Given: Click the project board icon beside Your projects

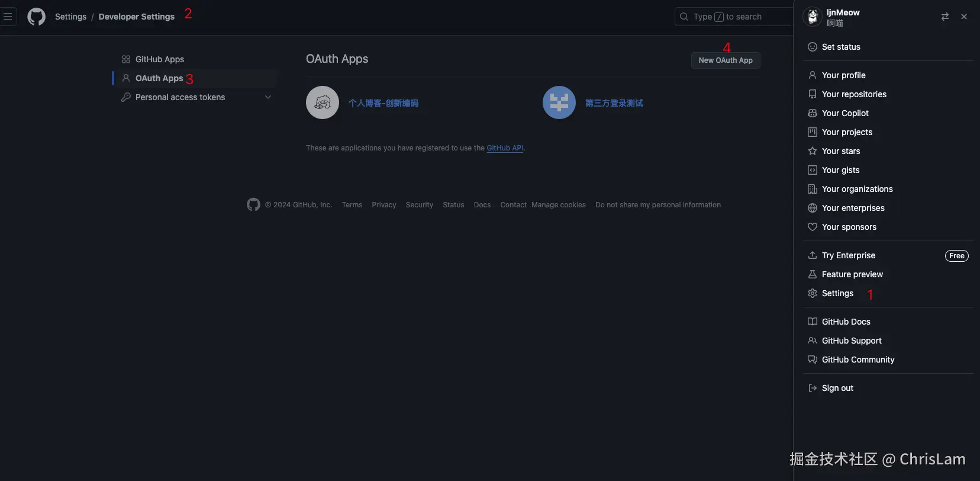Looking at the screenshot, I should [x=813, y=132].
